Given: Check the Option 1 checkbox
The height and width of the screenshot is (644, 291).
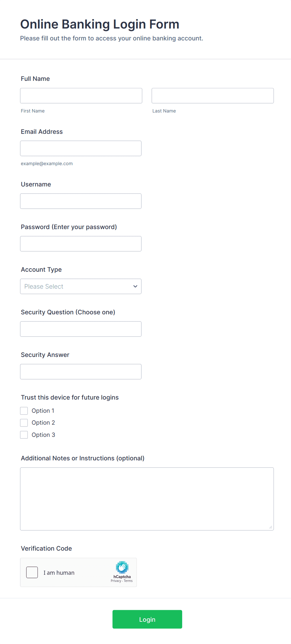Looking at the screenshot, I should pyautogui.click(x=24, y=411).
